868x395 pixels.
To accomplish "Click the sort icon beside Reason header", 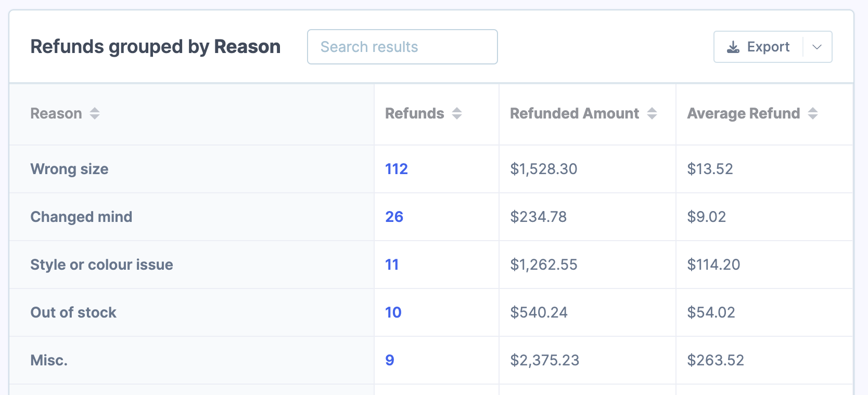I will [95, 113].
